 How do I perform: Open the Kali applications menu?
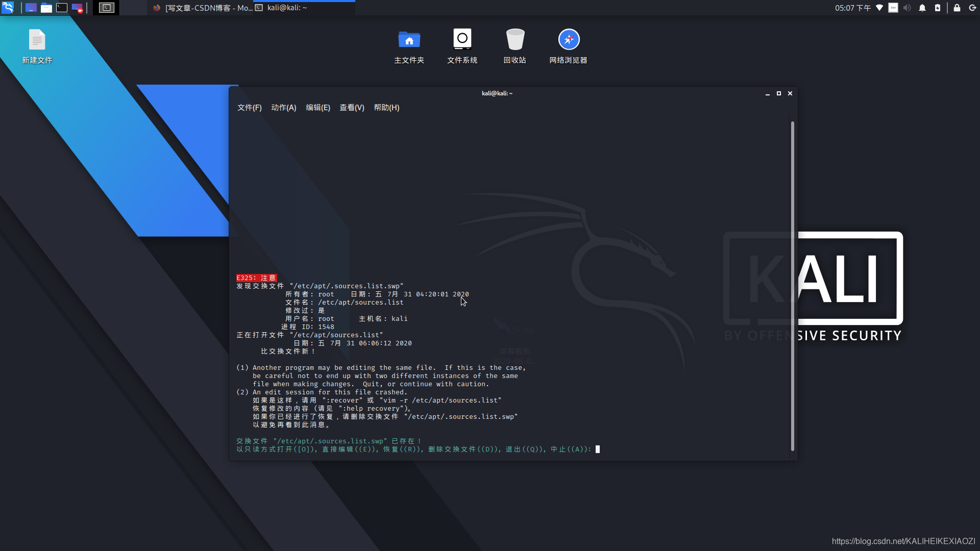pyautogui.click(x=8, y=8)
